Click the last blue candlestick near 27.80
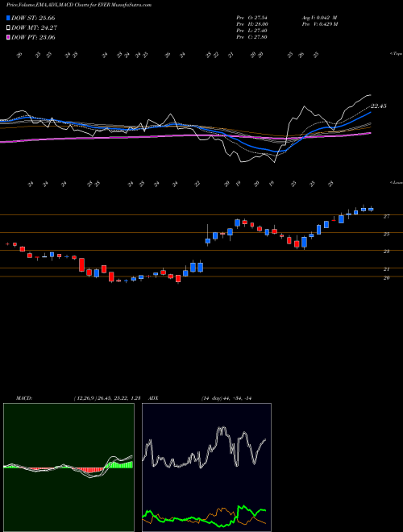Viewport: 403px width, 532px height. coord(371,209)
